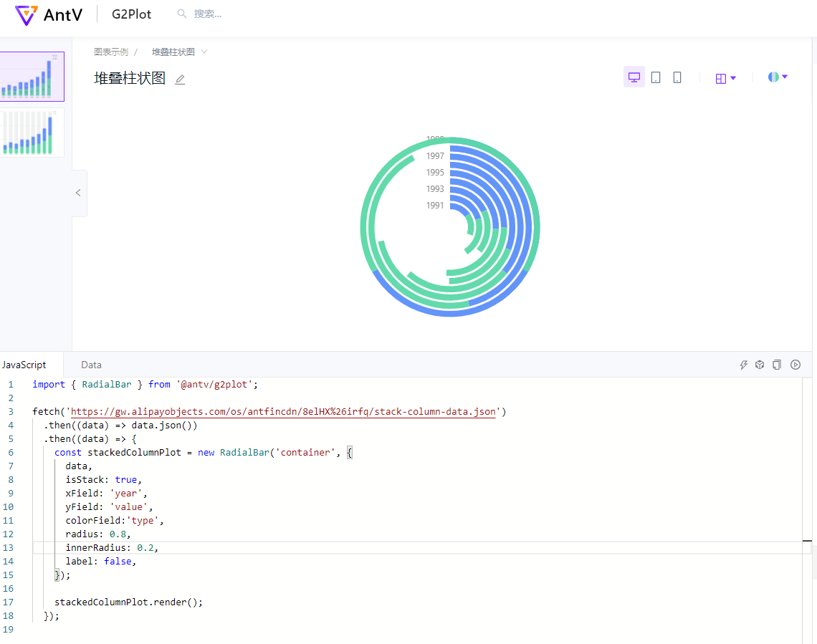
Task: Open the theme color dropdown
Action: click(x=778, y=77)
